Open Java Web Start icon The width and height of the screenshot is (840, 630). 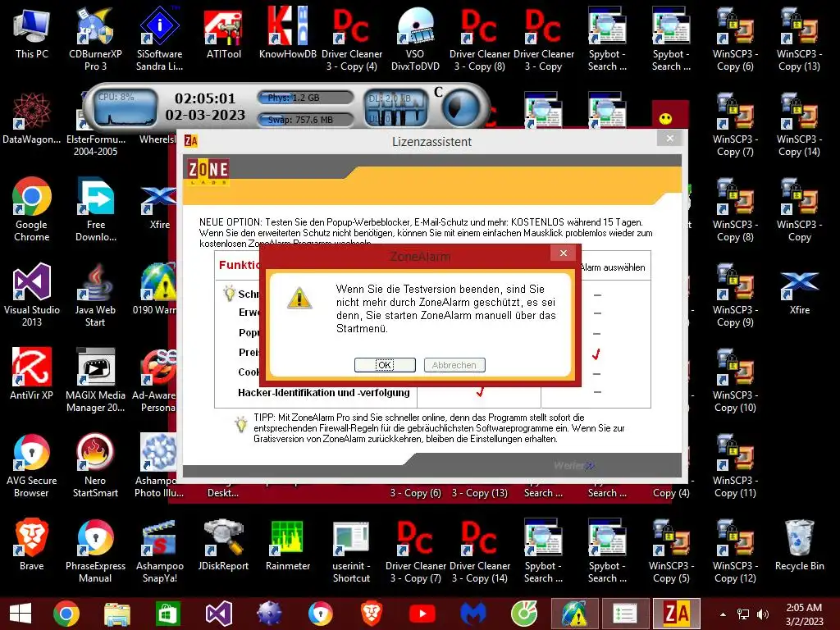[95, 295]
